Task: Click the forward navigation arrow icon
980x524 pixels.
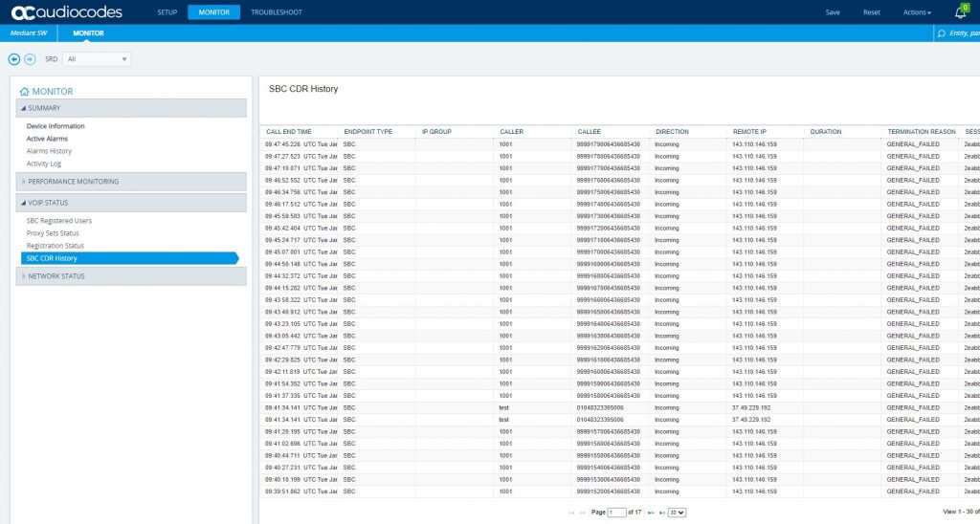Action: coord(30,59)
